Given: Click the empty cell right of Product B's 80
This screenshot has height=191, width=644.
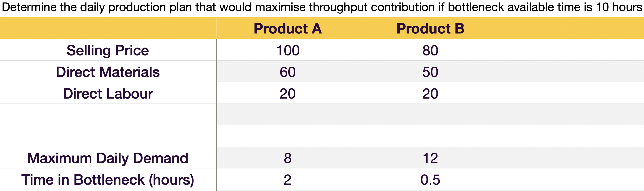Looking at the screenshot, I should 572,50.
